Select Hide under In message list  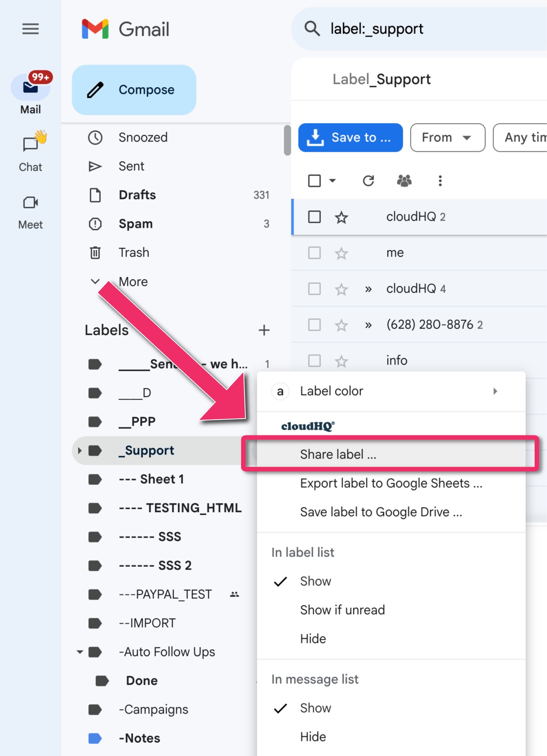(391, 737)
